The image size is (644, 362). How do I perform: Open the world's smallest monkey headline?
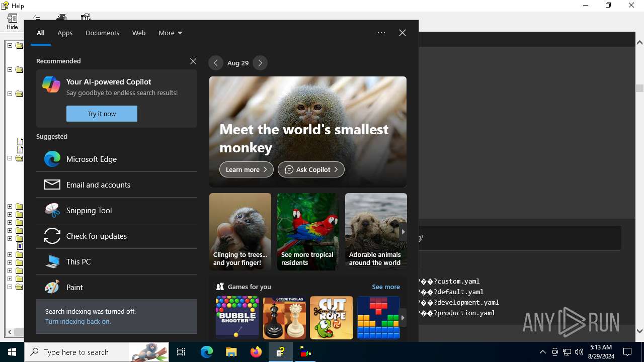(x=304, y=138)
